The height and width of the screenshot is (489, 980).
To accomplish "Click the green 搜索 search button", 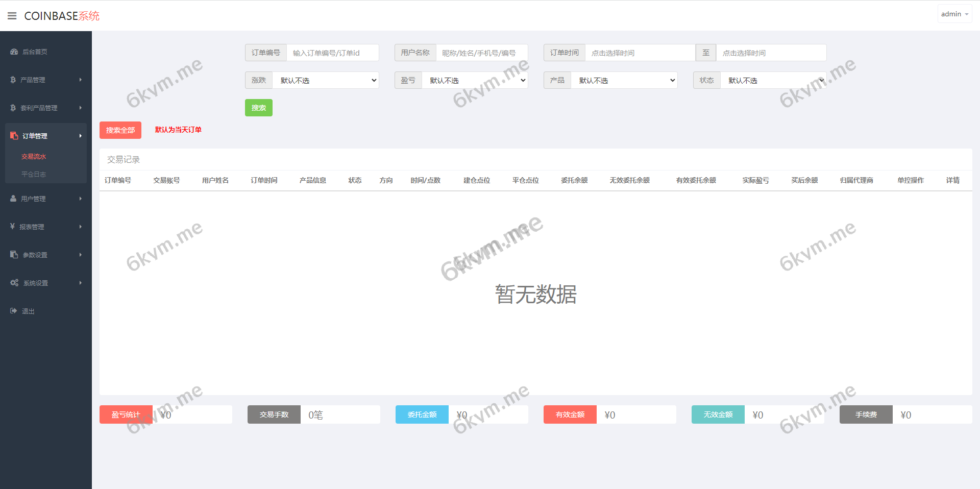I will tap(258, 108).
